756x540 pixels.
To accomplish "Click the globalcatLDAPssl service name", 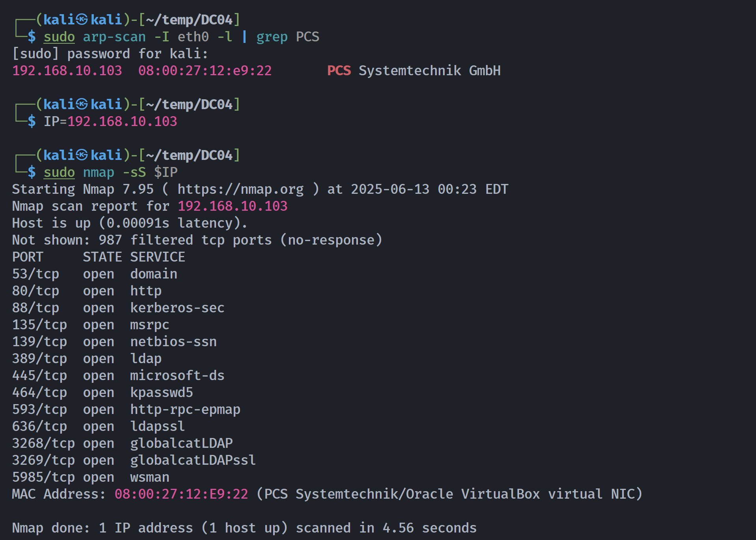I will (x=193, y=460).
